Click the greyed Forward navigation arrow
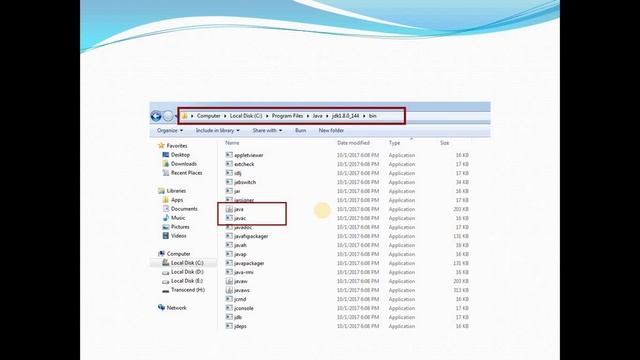This screenshot has height=360, width=640. pos(168,116)
